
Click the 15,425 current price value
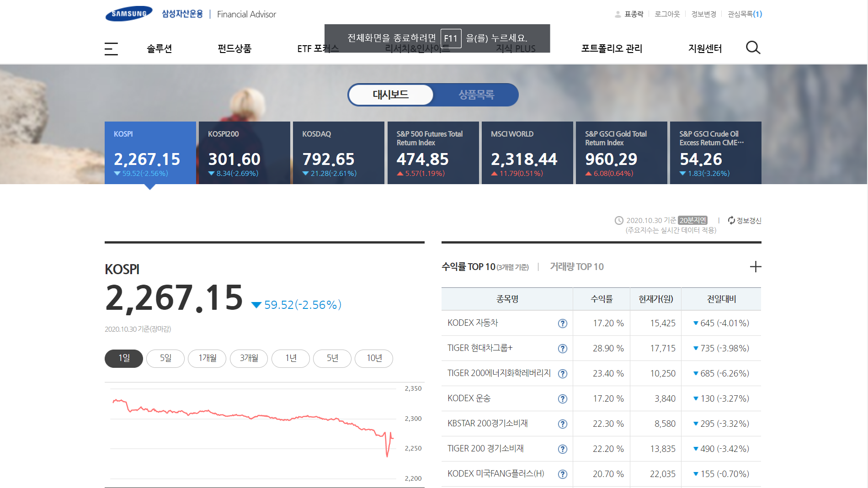[x=663, y=323]
